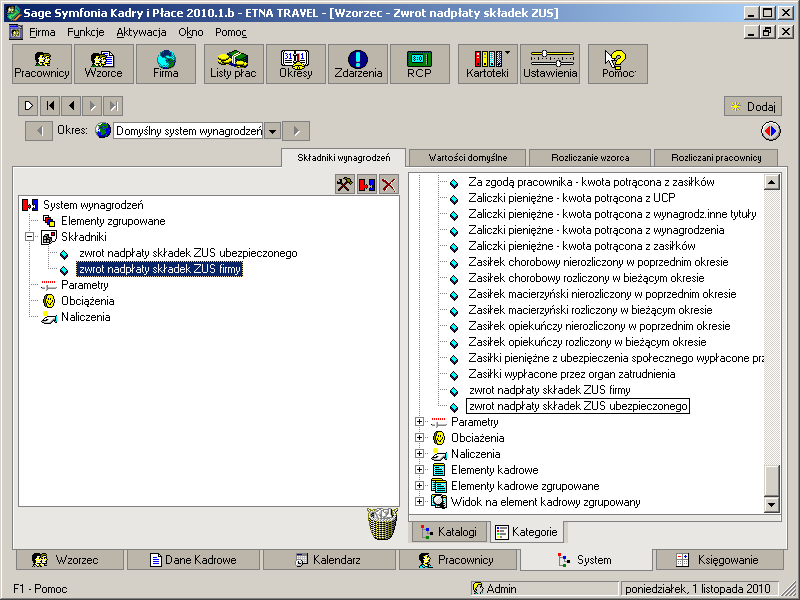
Task: Open the Księgowanie bottom tab
Action: point(717,560)
